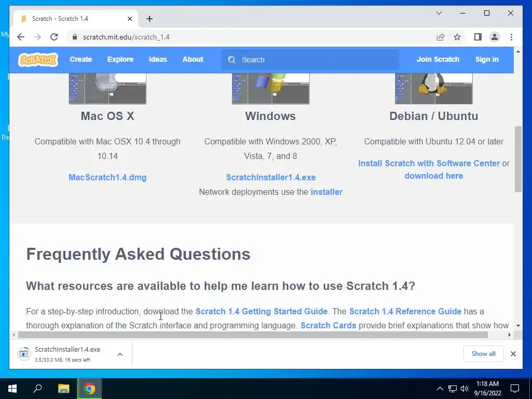Open the Explore menu item
This screenshot has width=532, height=399.
[x=121, y=59]
